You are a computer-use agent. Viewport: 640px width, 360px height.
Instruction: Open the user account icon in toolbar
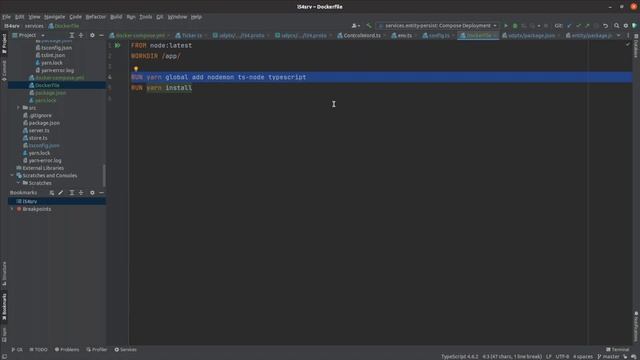(x=355, y=26)
